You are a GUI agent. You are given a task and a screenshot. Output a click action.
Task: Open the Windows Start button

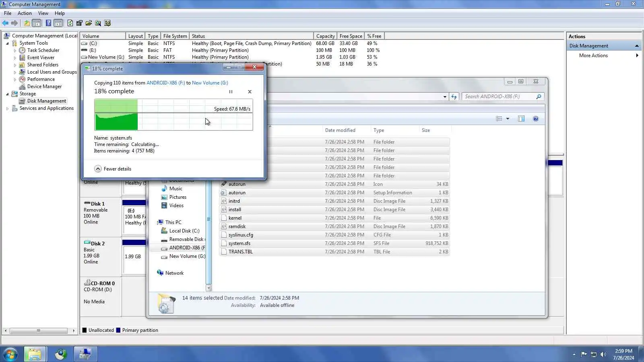pos(10,354)
